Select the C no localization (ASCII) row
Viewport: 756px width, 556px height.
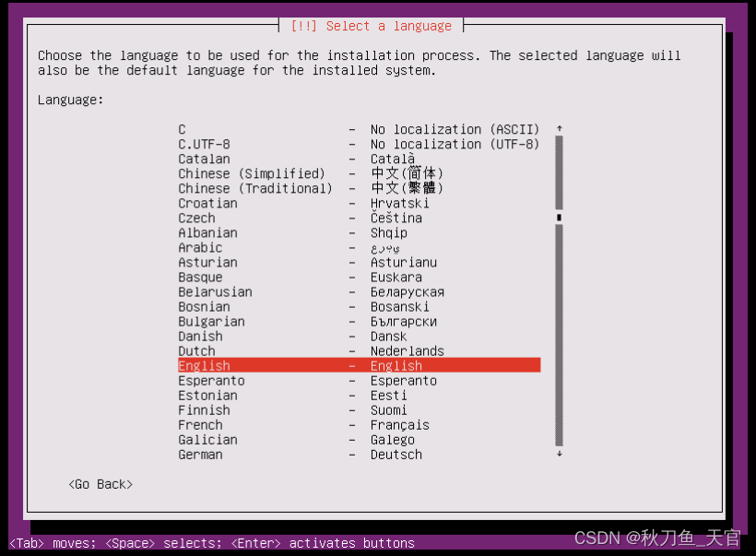click(x=360, y=129)
